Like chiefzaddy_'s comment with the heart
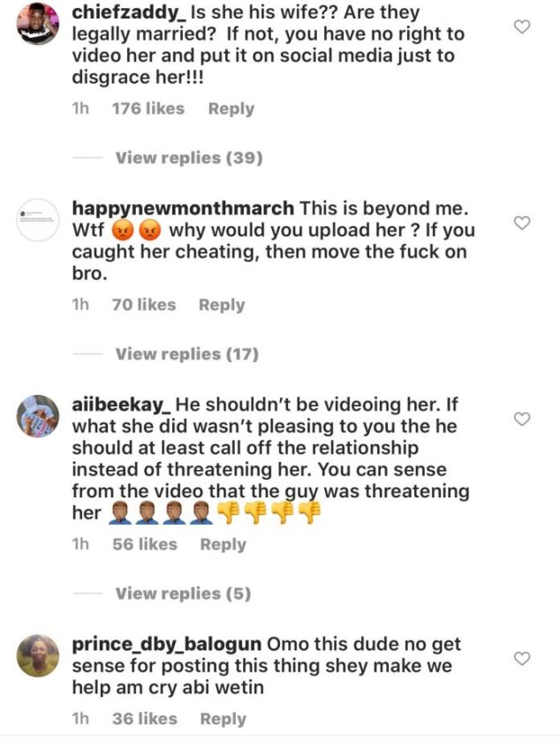Image resolution: width=560 pixels, height=742 pixels. [x=522, y=26]
